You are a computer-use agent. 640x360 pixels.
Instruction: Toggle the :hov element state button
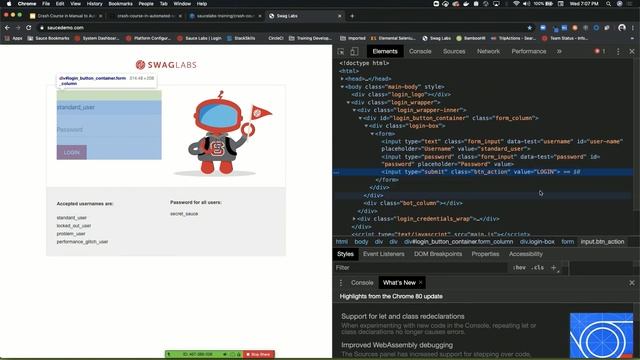(519, 268)
